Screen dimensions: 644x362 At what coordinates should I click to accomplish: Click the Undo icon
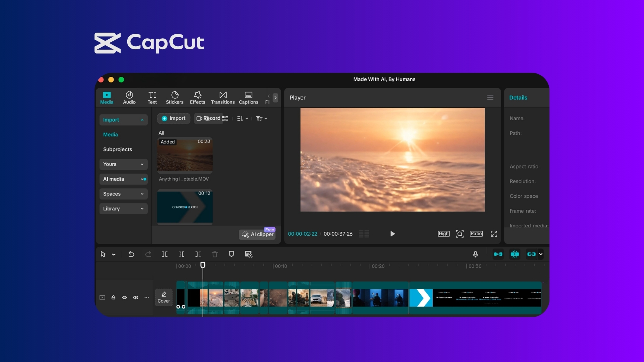(131, 254)
